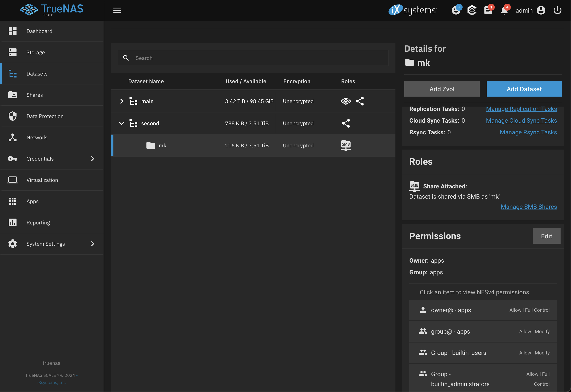
Task: Click the hamburger menu toggle icon
Action: pos(117,10)
